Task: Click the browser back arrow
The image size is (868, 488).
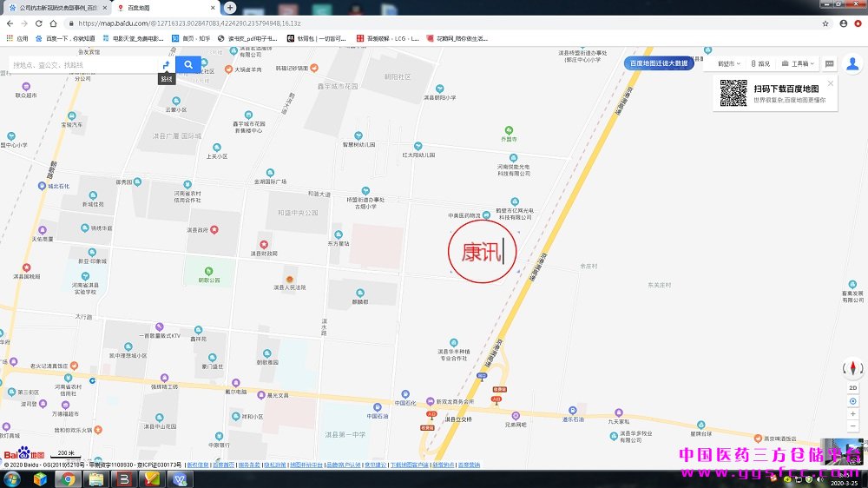Action: (10, 23)
